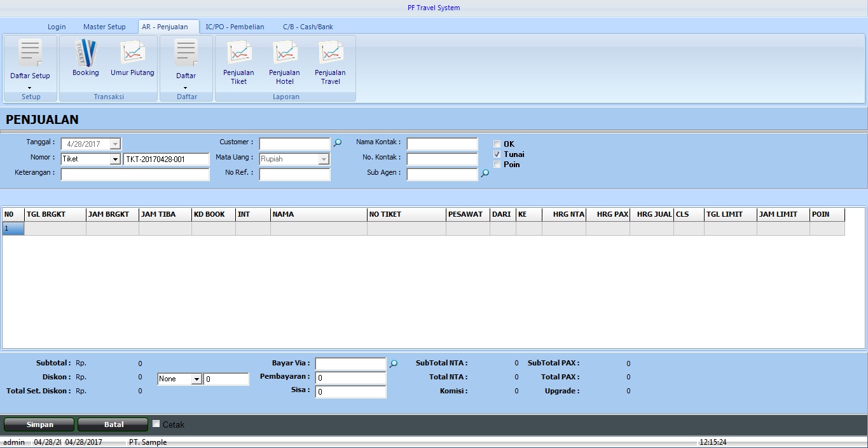Enable the Cetak checkbox

(x=156, y=424)
